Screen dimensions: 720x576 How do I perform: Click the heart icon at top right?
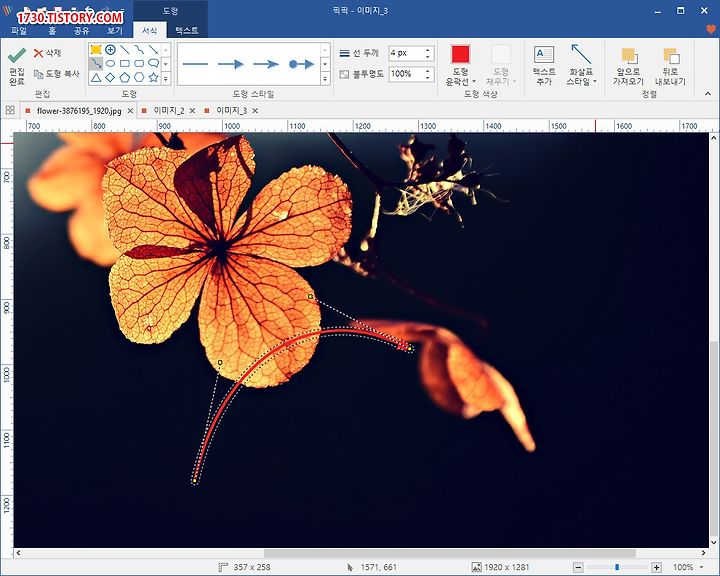coord(711,29)
